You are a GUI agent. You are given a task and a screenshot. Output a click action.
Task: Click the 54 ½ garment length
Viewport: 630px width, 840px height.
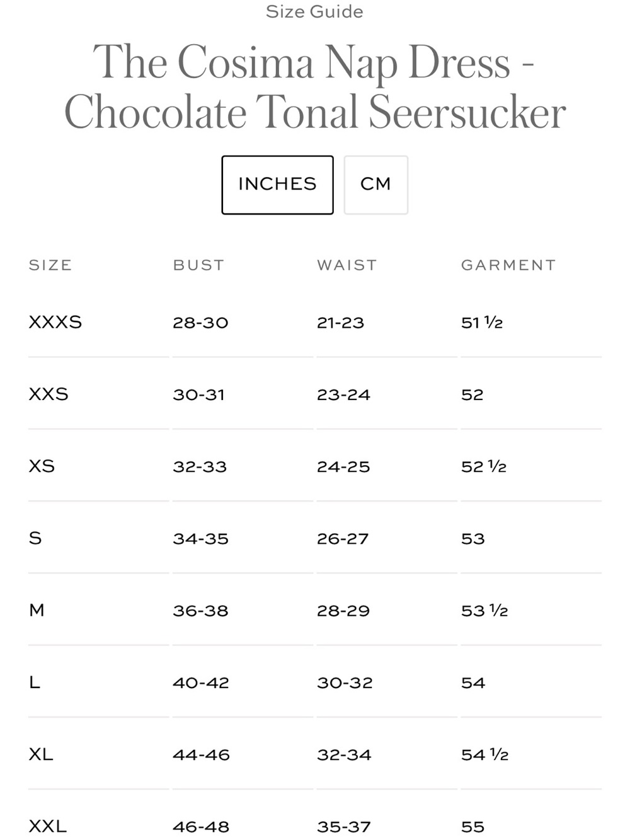coord(484,754)
